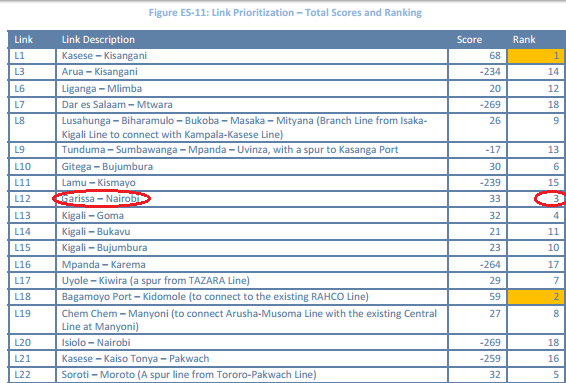Click link ID 'L19'

[x=22, y=313]
